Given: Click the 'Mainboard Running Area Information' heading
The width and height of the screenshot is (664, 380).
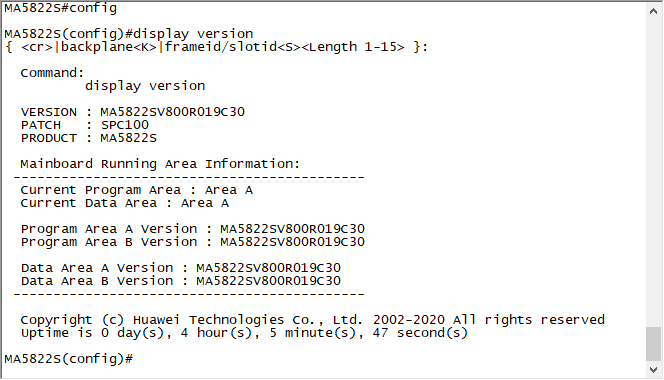Looking at the screenshot, I should pyautogui.click(x=160, y=164).
